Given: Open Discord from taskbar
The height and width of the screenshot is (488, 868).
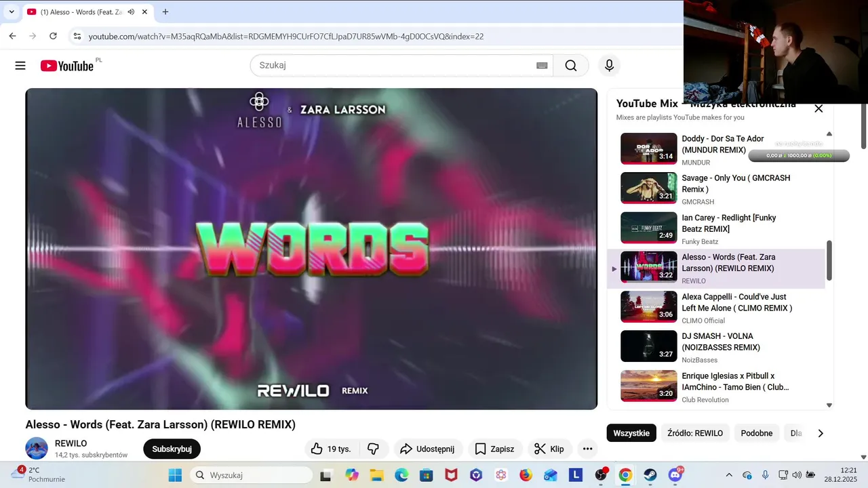Looking at the screenshot, I should (675, 475).
